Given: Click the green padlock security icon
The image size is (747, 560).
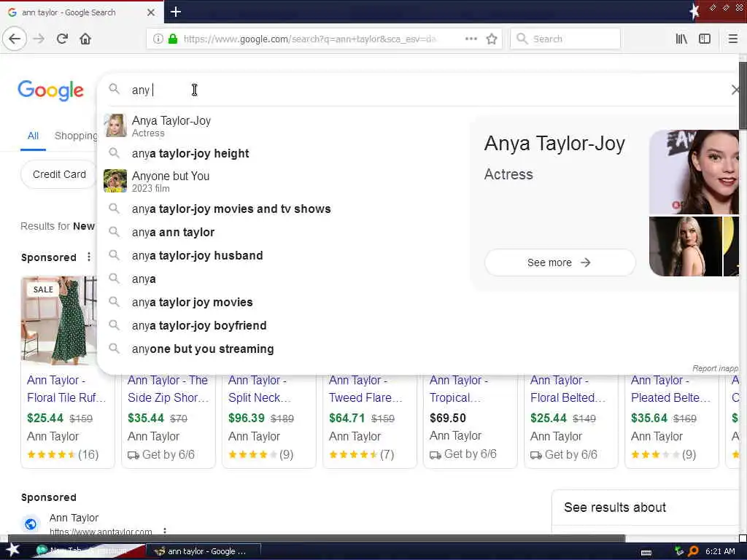Looking at the screenshot, I should [173, 39].
